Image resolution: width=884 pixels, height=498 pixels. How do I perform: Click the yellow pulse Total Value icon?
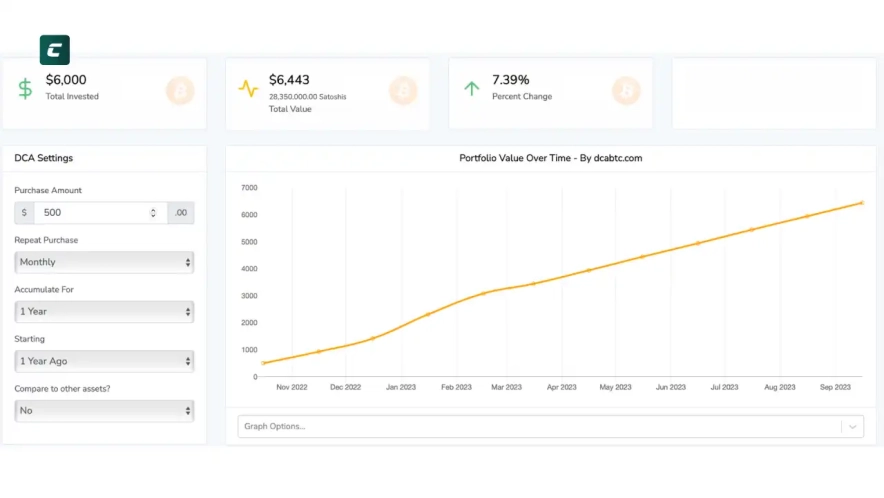pyautogui.click(x=248, y=88)
